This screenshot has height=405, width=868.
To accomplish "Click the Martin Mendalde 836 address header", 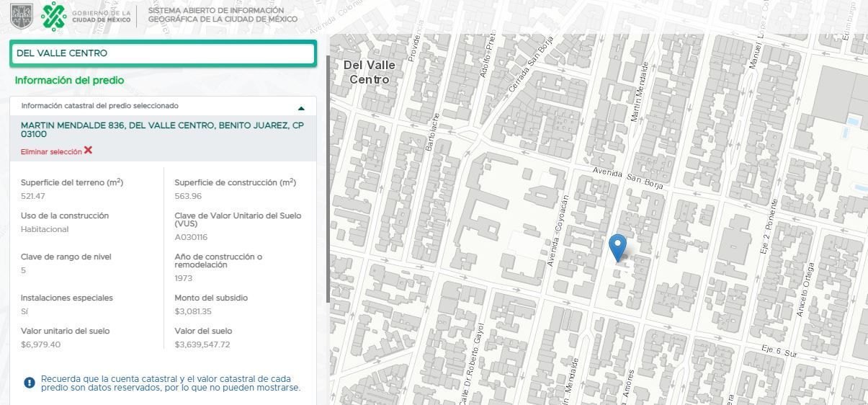I will pyautogui.click(x=162, y=130).
